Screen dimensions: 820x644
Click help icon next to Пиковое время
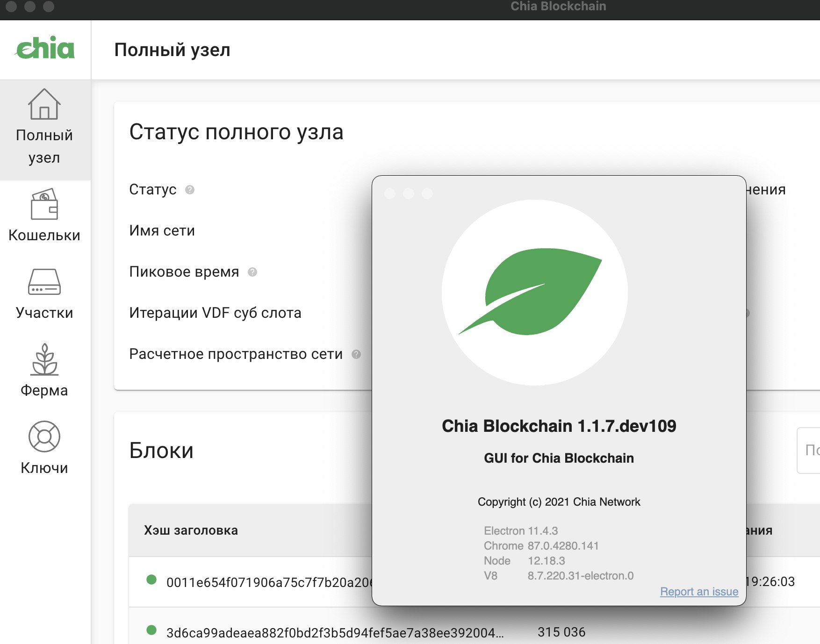pyautogui.click(x=252, y=272)
